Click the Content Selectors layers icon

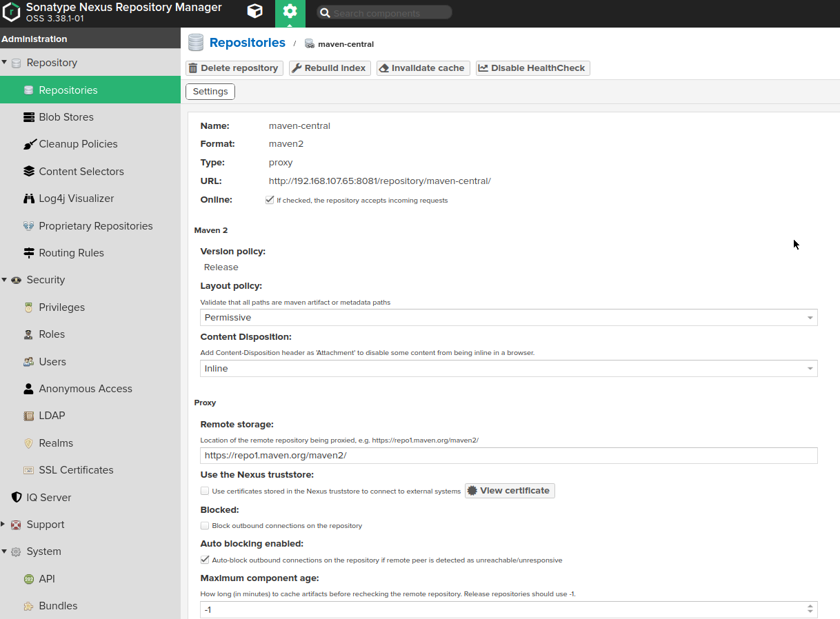click(29, 171)
